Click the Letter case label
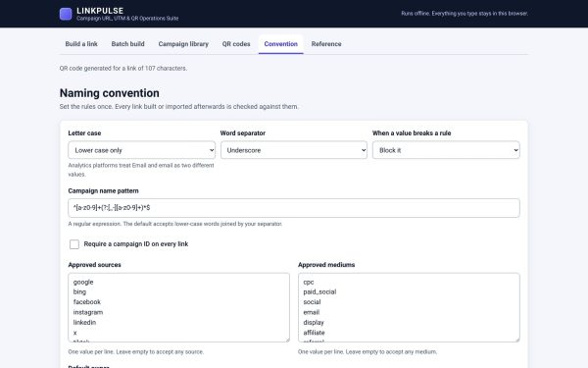Viewport: 588px width, 368px height. coord(84,132)
